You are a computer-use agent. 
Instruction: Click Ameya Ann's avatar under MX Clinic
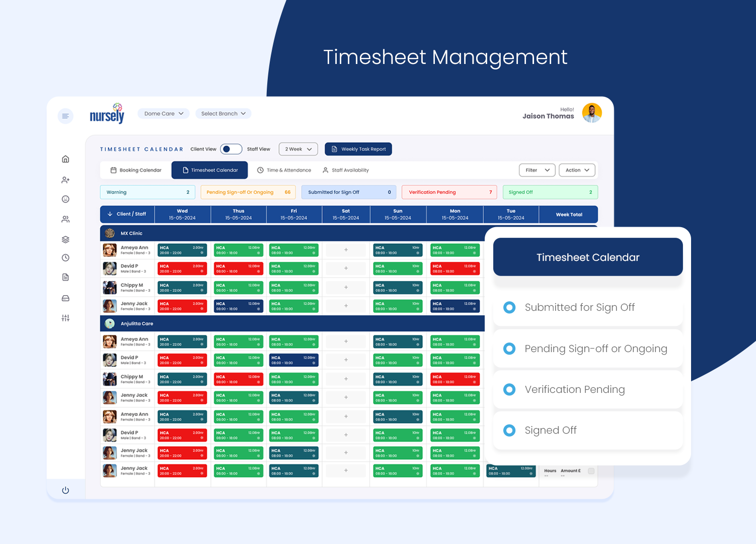click(110, 250)
